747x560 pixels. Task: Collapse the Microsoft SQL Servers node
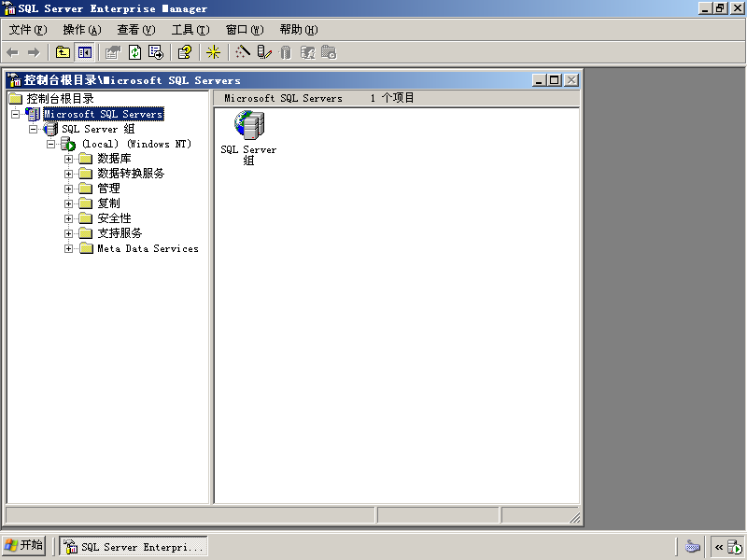(x=15, y=114)
